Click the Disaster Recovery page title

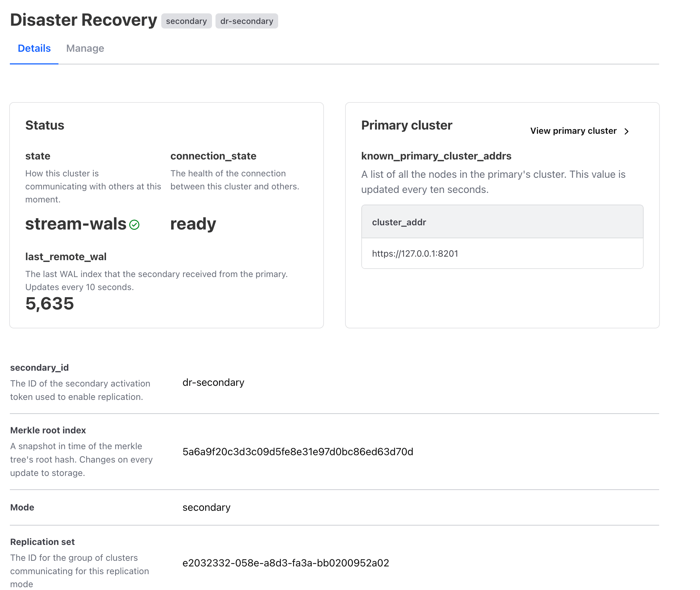83,20
